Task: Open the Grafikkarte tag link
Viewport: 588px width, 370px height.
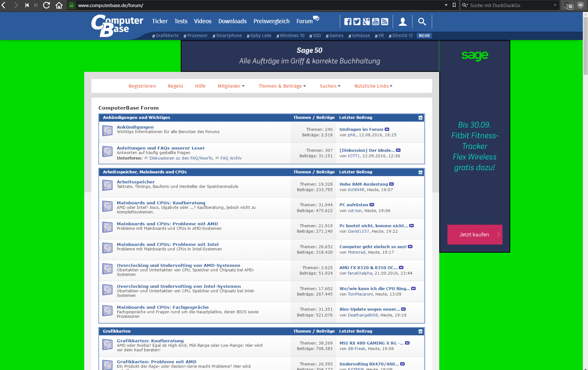Action: (x=165, y=36)
